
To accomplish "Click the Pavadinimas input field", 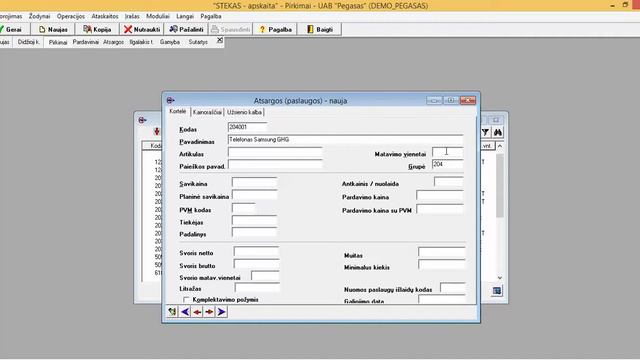I will [345, 140].
